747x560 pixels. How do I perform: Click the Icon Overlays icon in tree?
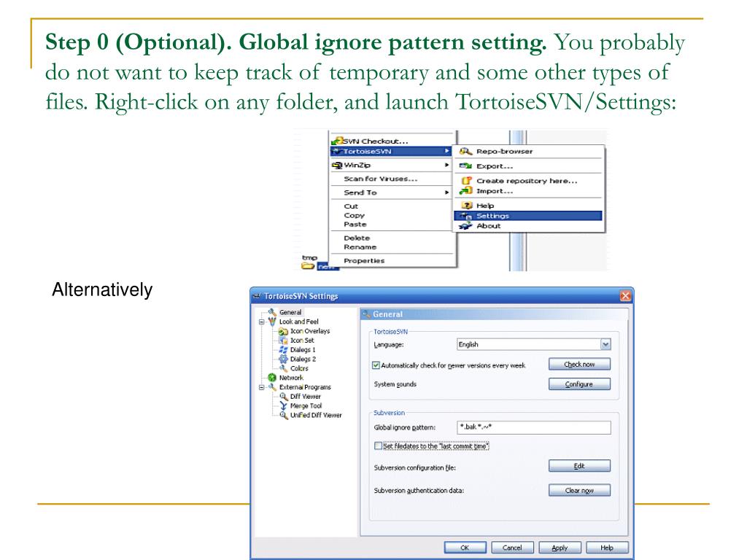283,331
